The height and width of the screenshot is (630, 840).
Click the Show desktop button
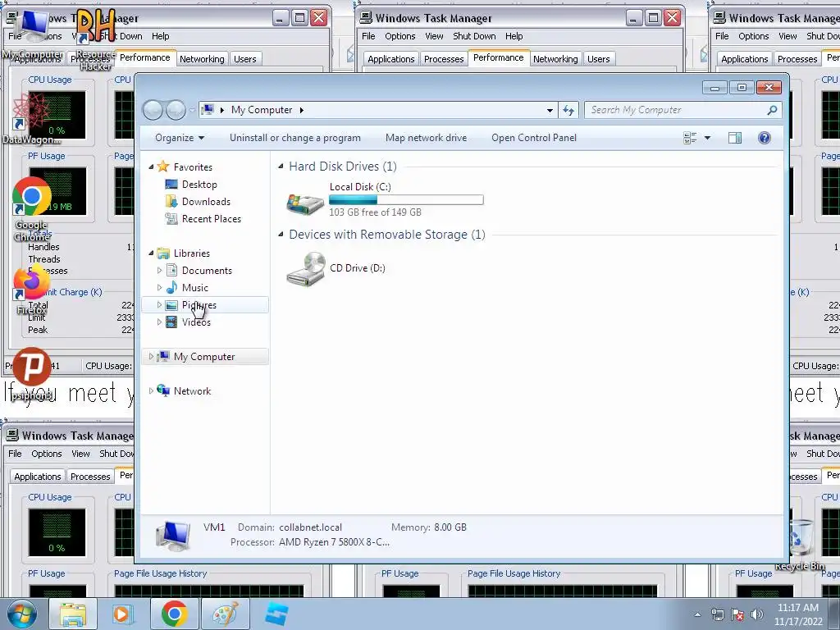[x=834, y=614]
